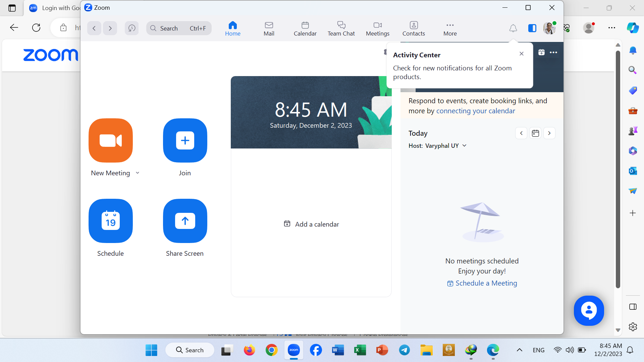Image resolution: width=644 pixels, height=362 pixels.
Task: Add a sidebar app with plus icon
Action: pos(633,213)
